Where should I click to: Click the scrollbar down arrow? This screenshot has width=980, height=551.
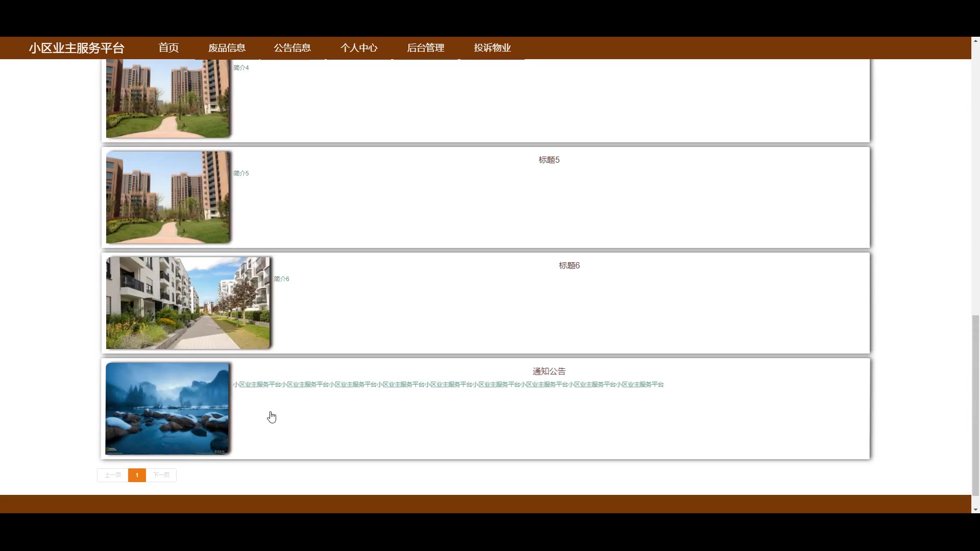(975, 509)
